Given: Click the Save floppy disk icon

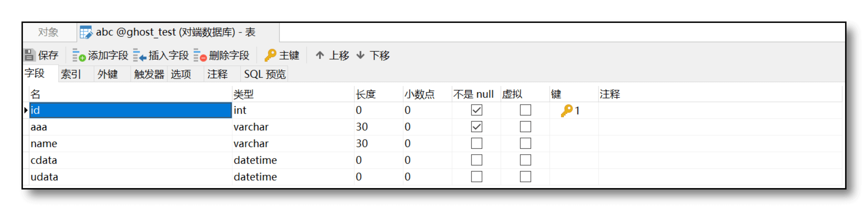Looking at the screenshot, I should point(29,55).
